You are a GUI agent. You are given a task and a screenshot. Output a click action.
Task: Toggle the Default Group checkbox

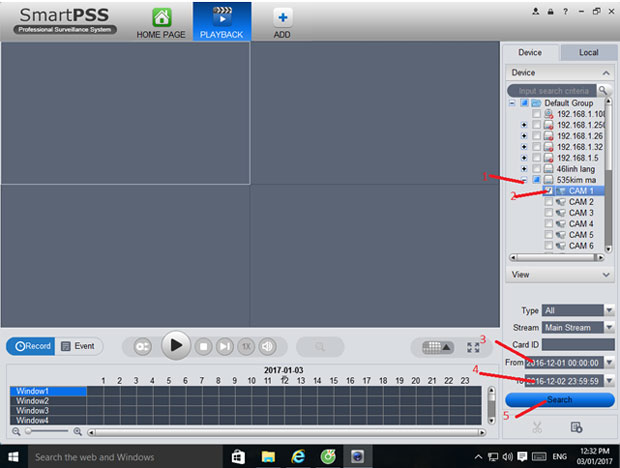click(524, 103)
